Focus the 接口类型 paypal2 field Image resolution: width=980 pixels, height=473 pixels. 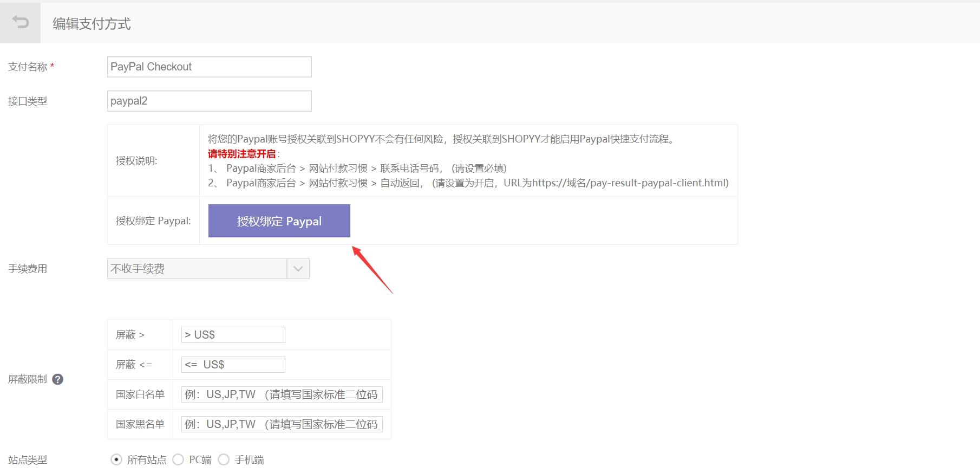point(210,101)
